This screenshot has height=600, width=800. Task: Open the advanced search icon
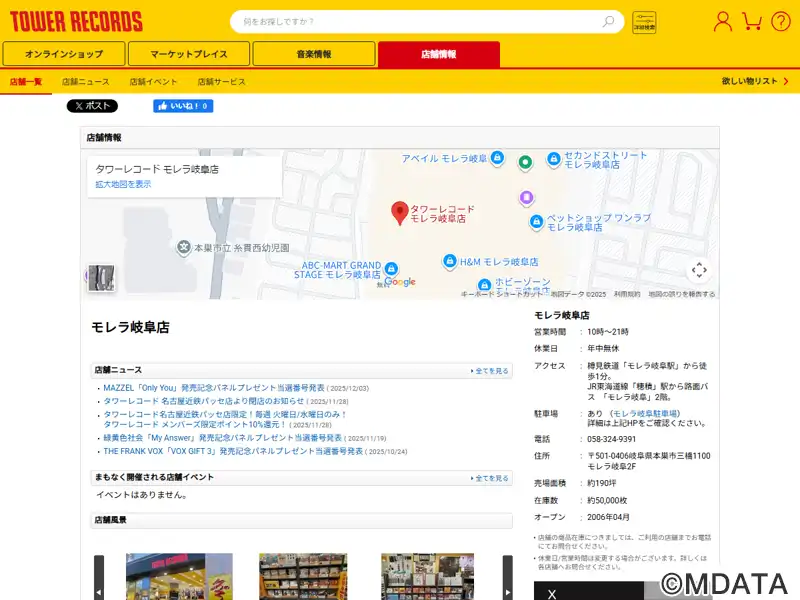644,22
